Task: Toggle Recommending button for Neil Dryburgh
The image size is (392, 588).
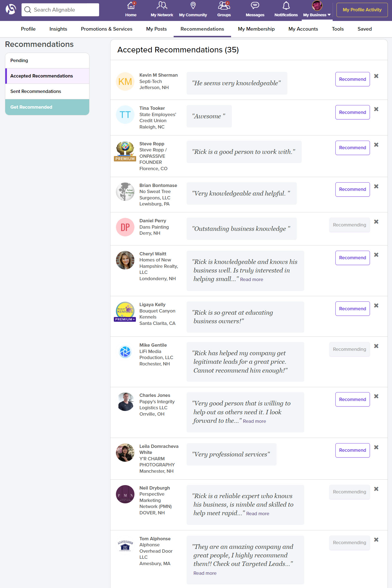Action: [x=349, y=492]
